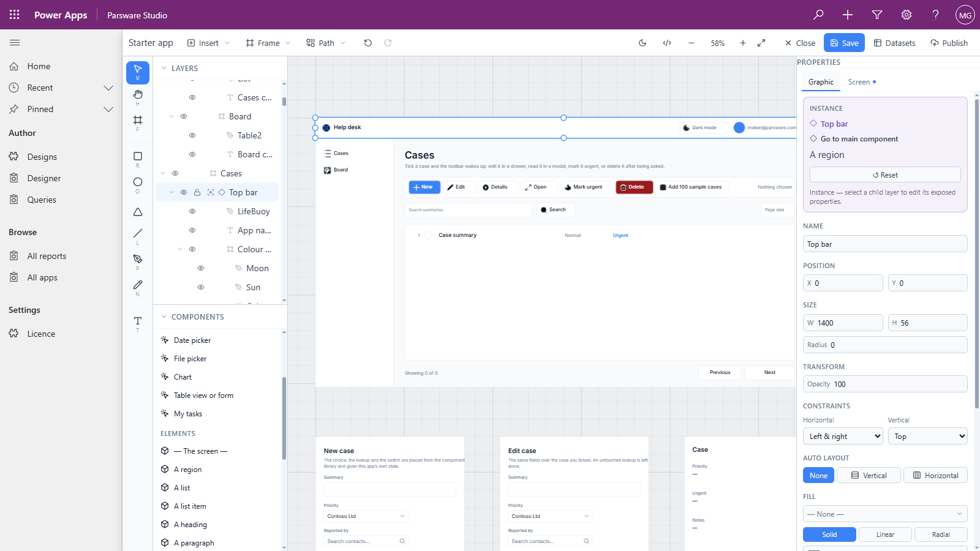Open the search magnifier in header

point(818,15)
